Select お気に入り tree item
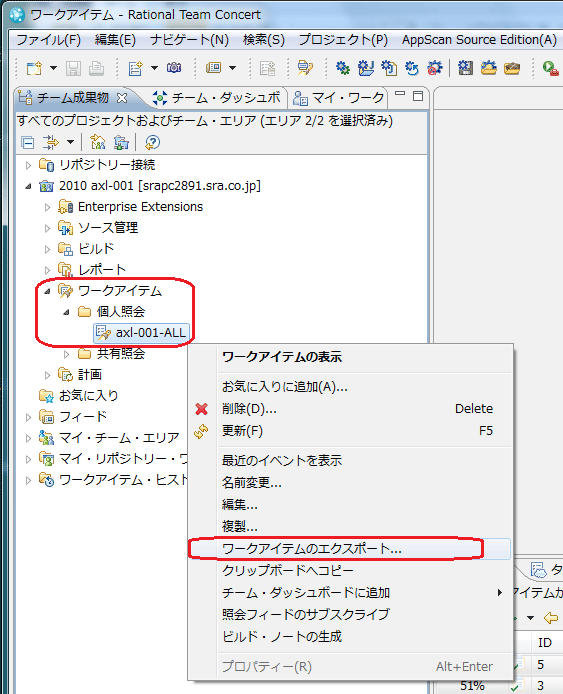Viewport: 563px width, 694px height. click(79, 396)
